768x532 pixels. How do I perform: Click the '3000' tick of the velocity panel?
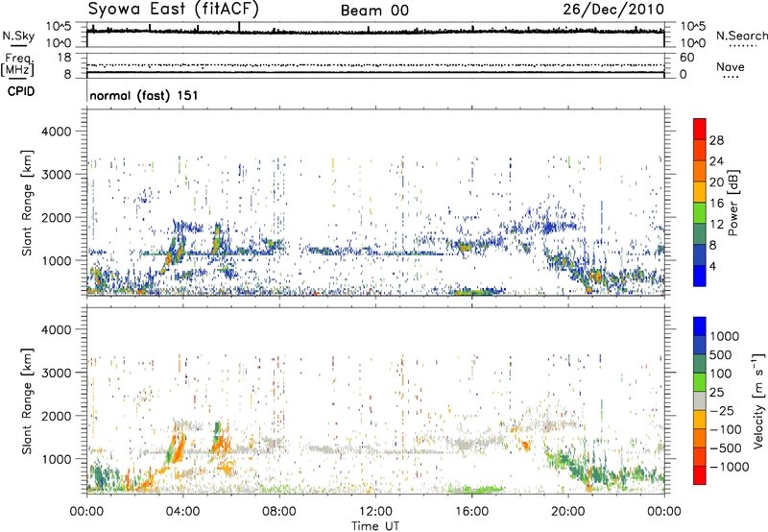click(x=57, y=373)
